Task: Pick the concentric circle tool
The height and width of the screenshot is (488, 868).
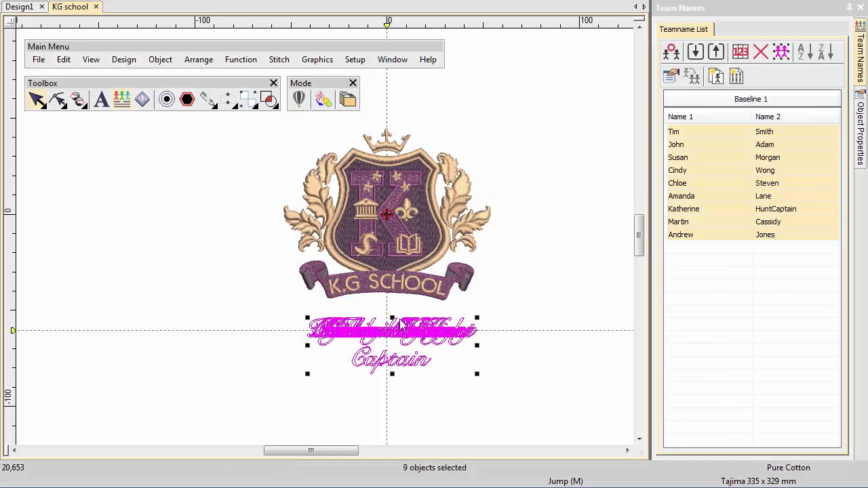Action: point(166,100)
